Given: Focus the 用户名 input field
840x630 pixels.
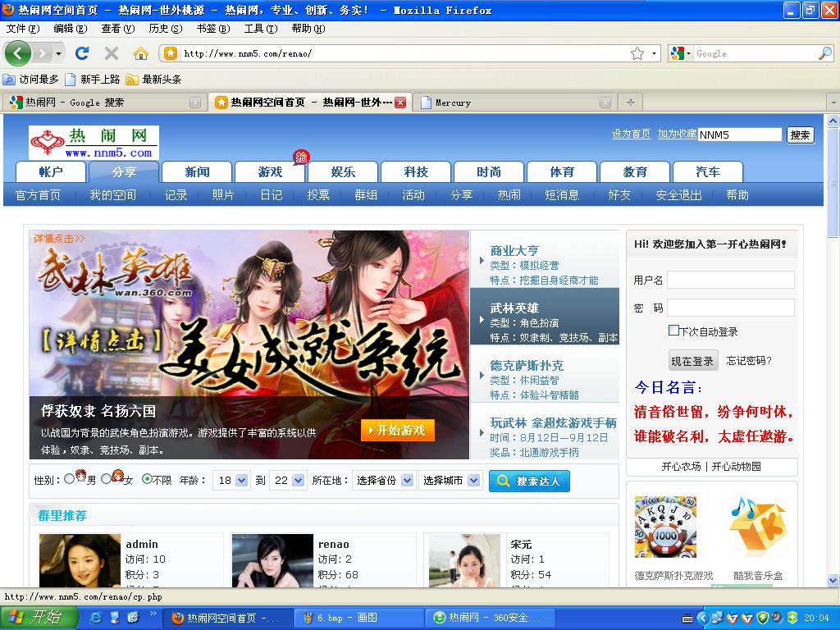Looking at the screenshot, I should [x=731, y=280].
